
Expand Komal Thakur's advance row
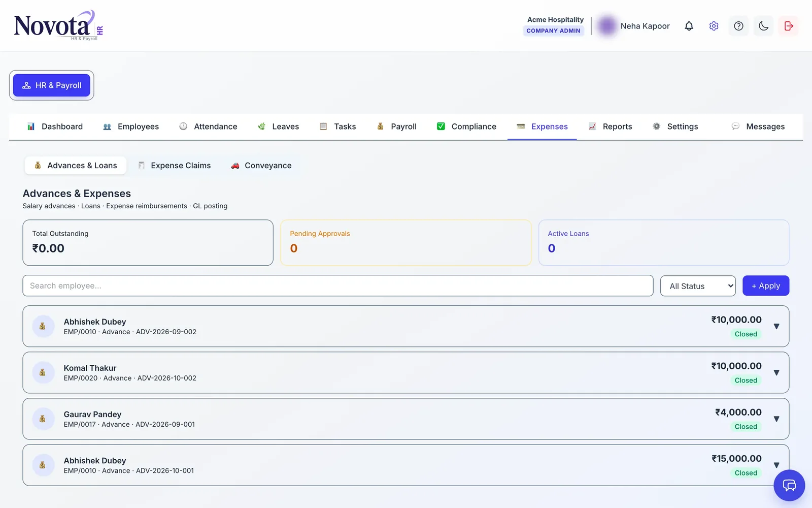coord(776,372)
